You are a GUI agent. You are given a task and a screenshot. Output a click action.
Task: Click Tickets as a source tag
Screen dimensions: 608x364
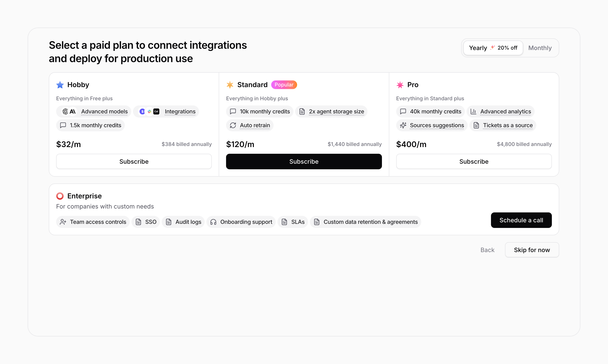click(x=508, y=125)
